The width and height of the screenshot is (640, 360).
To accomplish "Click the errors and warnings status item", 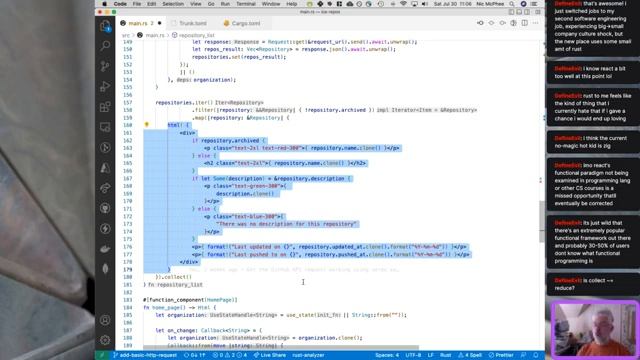I will pyautogui.click(x=230, y=355).
